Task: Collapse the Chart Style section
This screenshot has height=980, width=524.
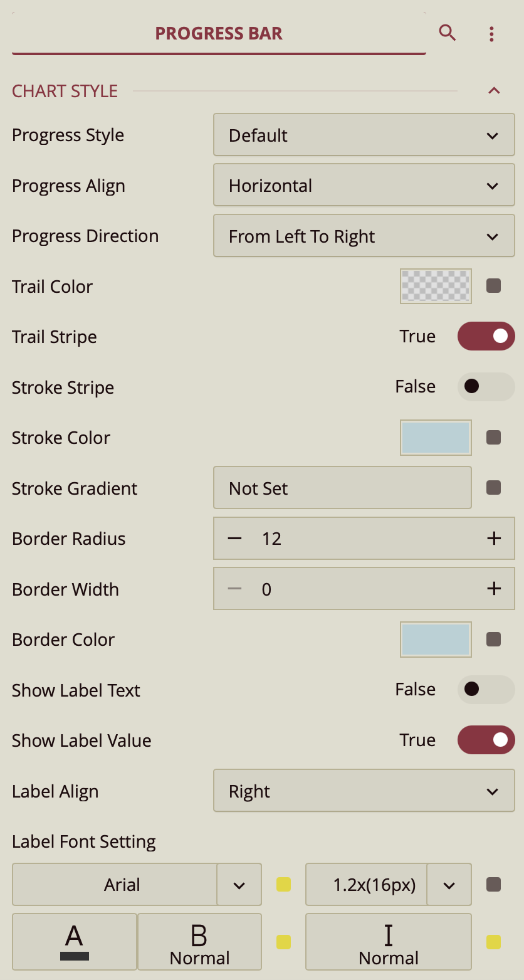Action: tap(494, 91)
